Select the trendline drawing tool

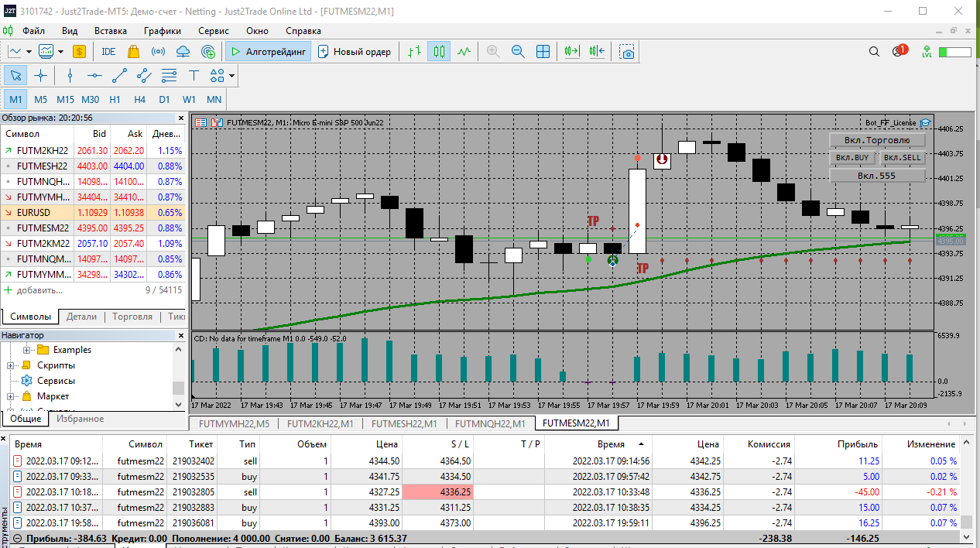click(x=119, y=75)
